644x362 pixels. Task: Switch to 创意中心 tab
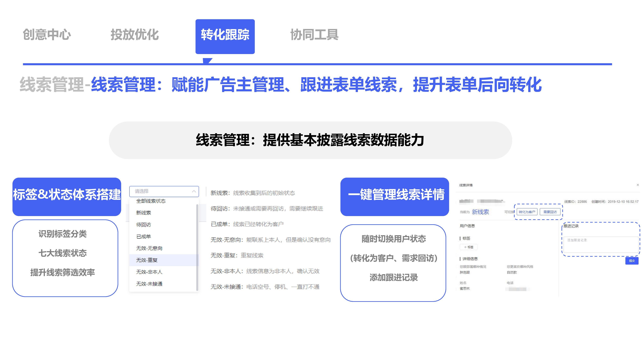pos(47,35)
